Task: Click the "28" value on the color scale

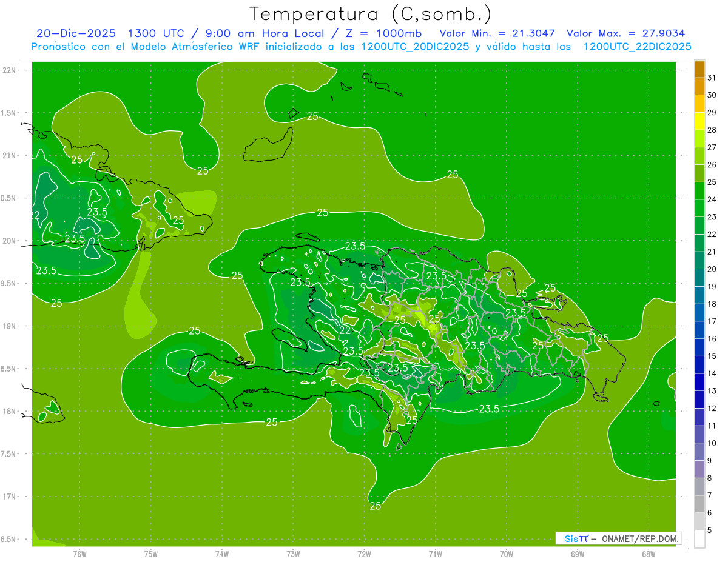Action: 712,130
